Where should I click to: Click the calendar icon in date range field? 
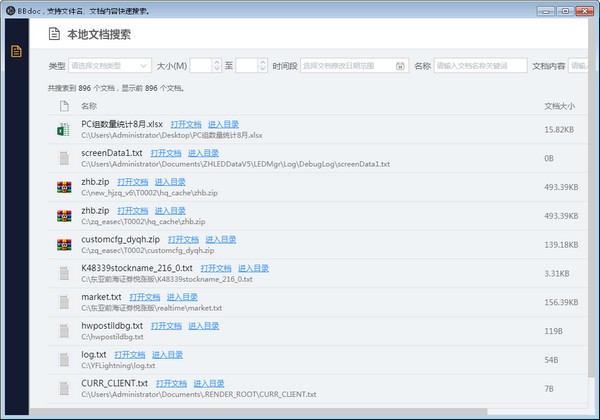[400, 66]
